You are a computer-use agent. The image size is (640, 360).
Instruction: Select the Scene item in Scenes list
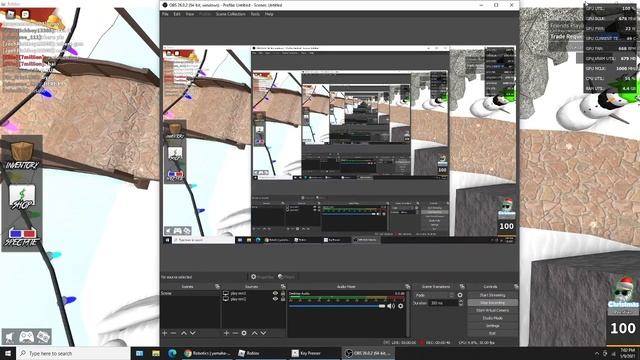pos(190,293)
